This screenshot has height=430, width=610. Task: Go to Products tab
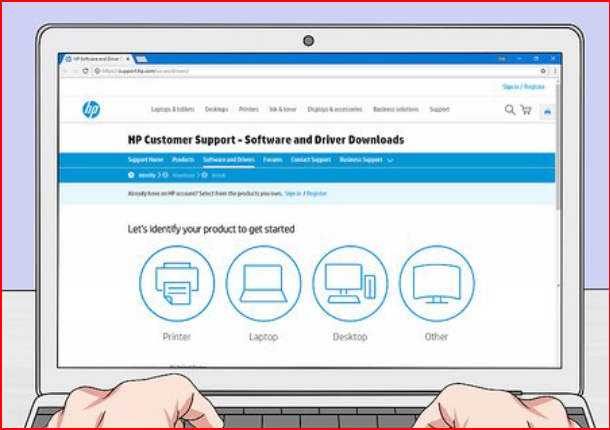(183, 160)
